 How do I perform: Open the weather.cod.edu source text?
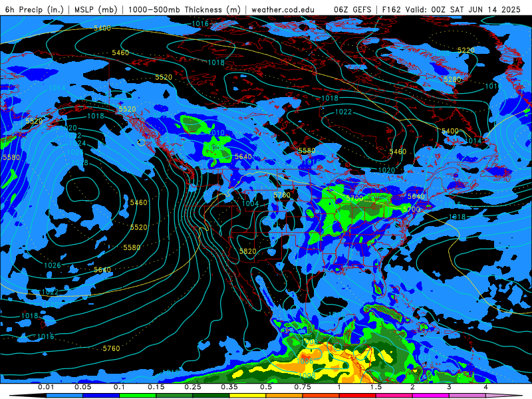pos(283,9)
